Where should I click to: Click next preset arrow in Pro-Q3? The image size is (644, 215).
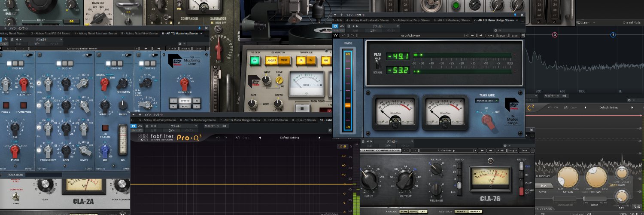[319, 138]
